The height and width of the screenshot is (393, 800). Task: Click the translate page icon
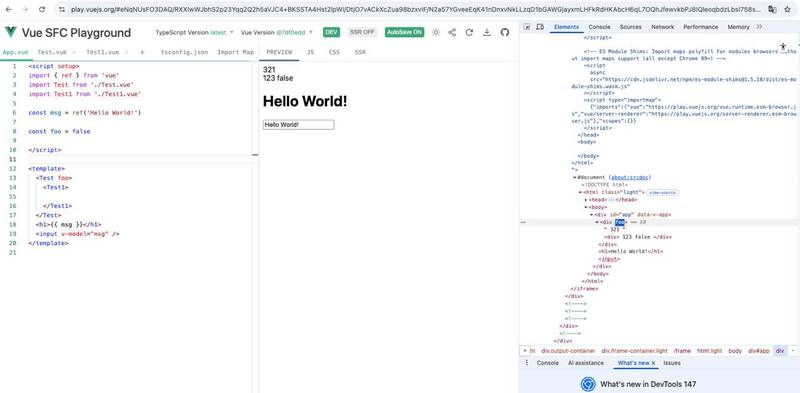point(772,9)
